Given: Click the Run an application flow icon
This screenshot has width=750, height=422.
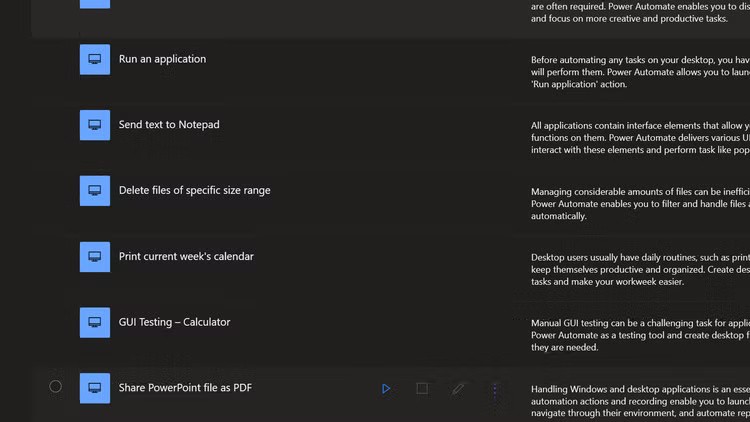Looking at the screenshot, I should pos(95,59).
